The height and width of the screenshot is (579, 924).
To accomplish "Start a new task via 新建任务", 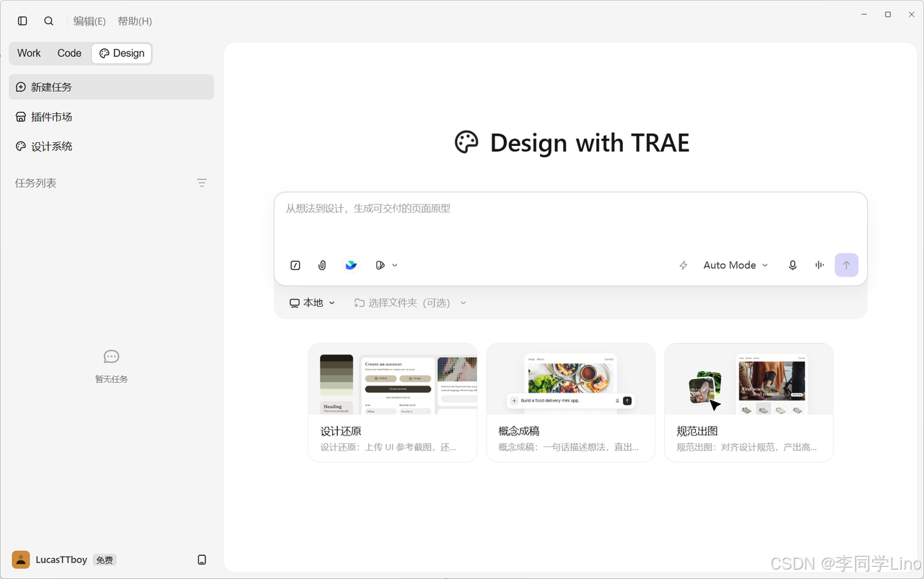I will coord(111,87).
